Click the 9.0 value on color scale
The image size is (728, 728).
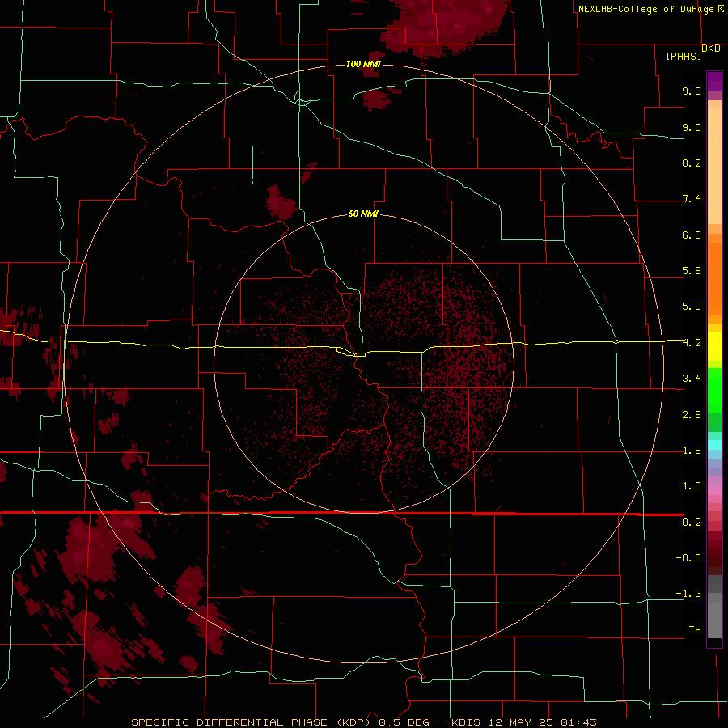[x=692, y=127]
